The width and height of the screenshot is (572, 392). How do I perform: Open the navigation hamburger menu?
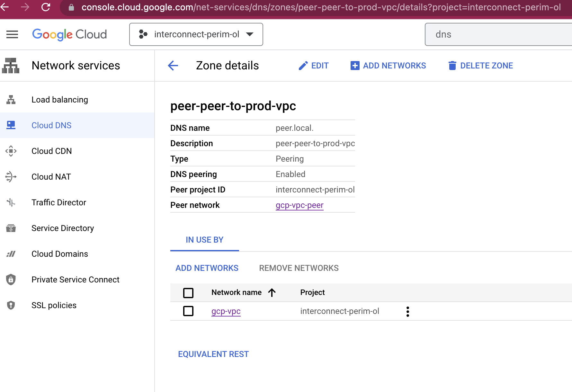point(12,34)
